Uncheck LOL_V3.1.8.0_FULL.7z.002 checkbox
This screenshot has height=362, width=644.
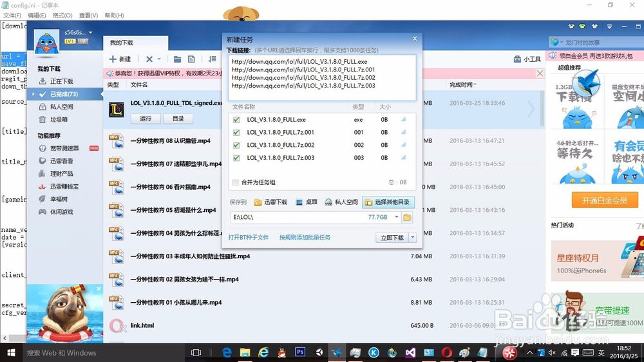pos(236,145)
